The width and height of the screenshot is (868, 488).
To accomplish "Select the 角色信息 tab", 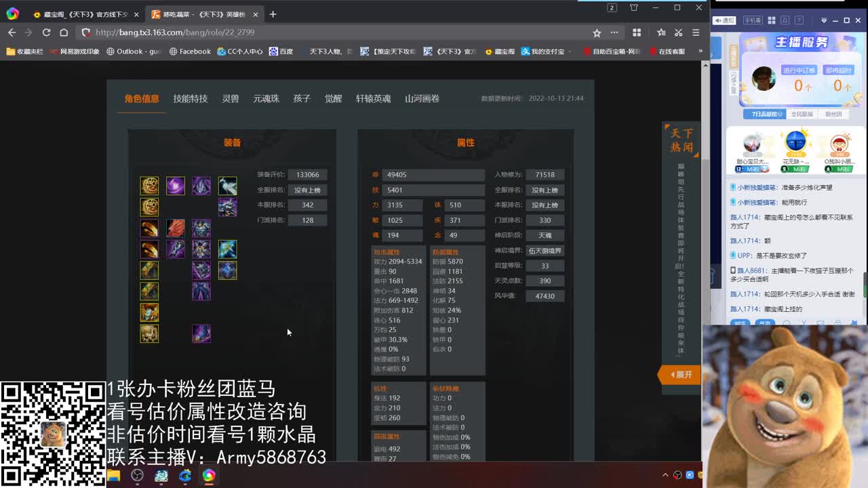I will coord(142,98).
